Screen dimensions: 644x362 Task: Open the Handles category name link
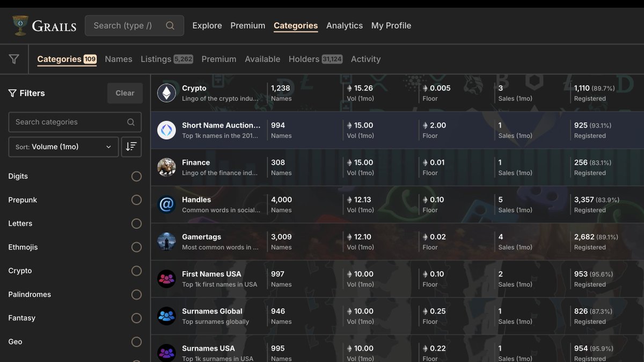(x=196, y=200)
